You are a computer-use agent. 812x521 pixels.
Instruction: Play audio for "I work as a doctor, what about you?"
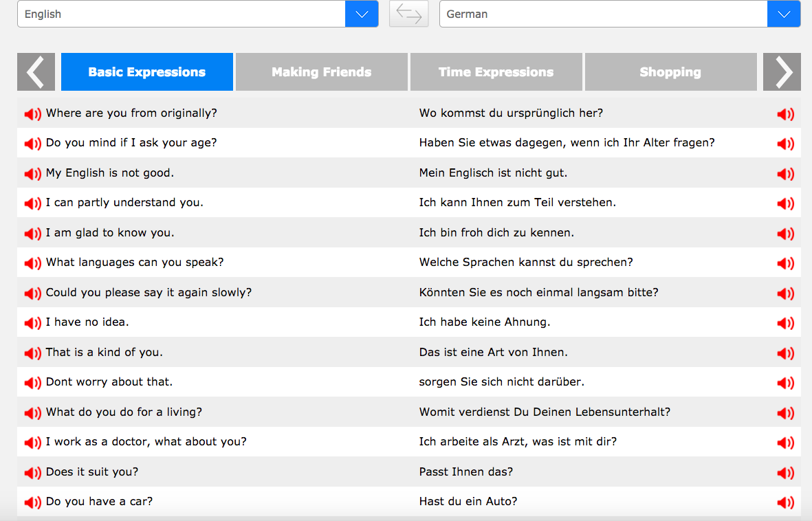click(32, 443)
